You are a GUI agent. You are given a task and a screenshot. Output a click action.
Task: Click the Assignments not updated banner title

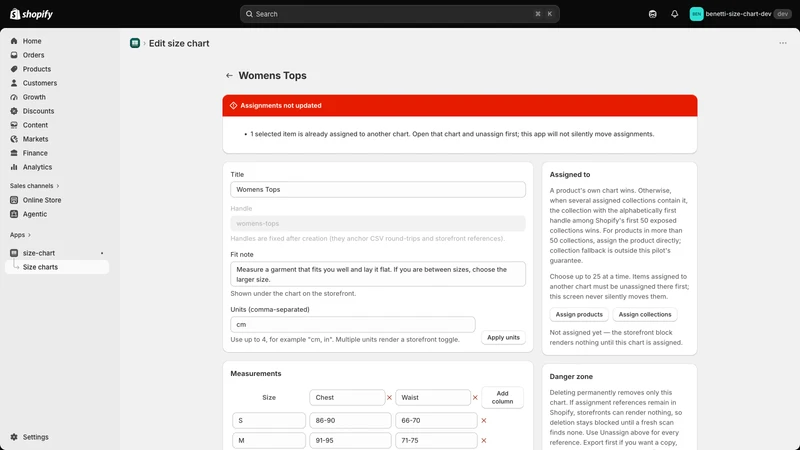pos(281,106)
